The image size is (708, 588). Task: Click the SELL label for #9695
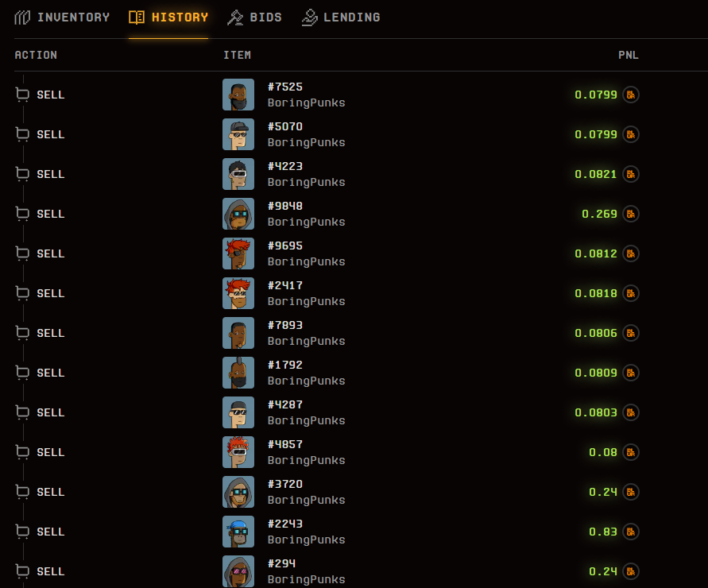pyautogui.click(x=51, y=253)
